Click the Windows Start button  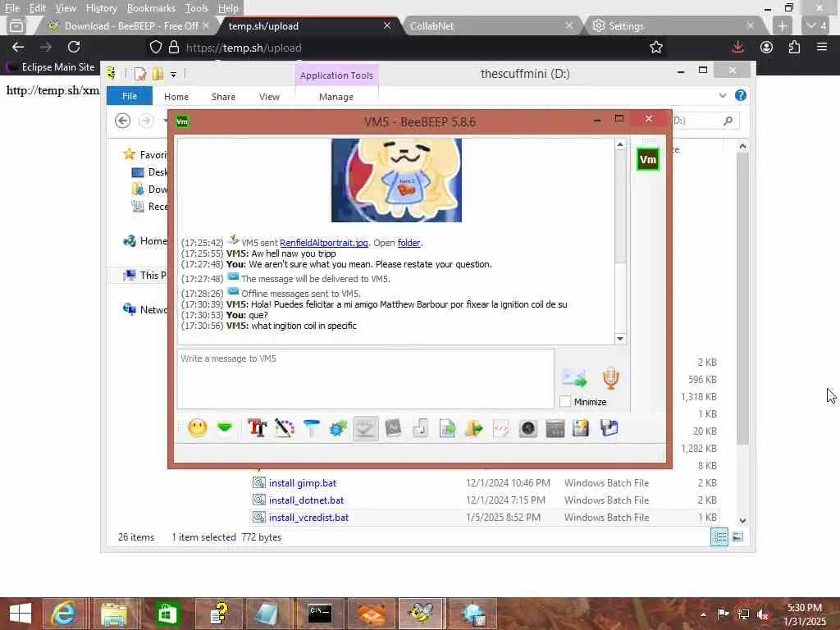click(21, 614)
